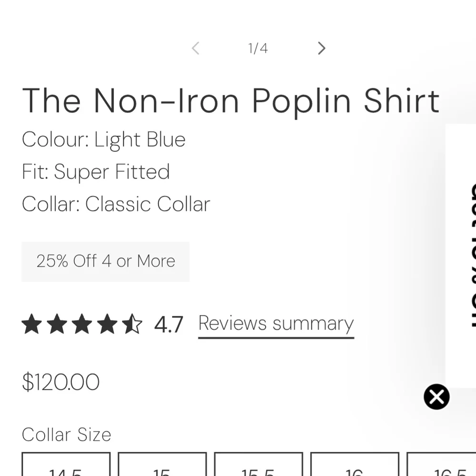Click the Colour: Light Blue text
Viewport: 476px width, 476px height.
104,140
